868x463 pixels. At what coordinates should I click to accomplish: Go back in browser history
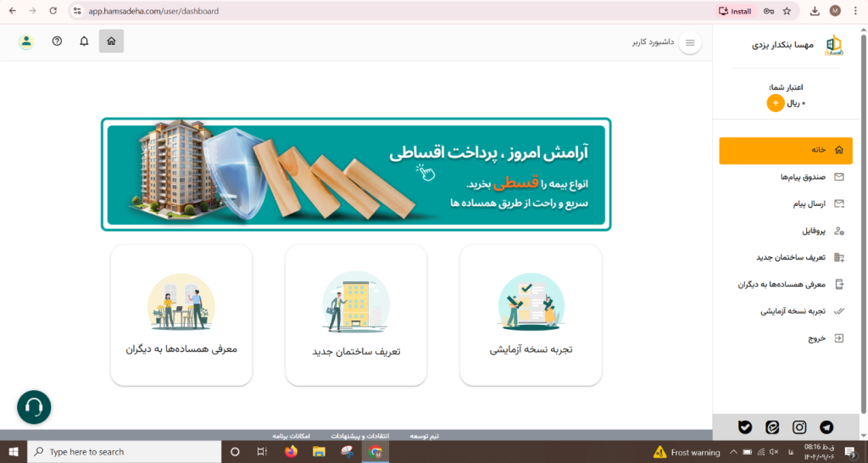tap(13, 11)
